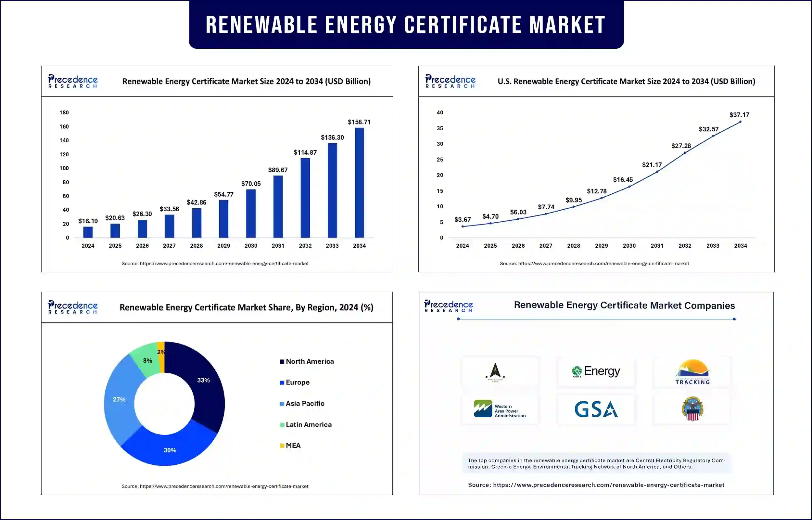Click the 2031 bar labeled $89.67
The width and height of the screenshot is (812, 520).
278,207
